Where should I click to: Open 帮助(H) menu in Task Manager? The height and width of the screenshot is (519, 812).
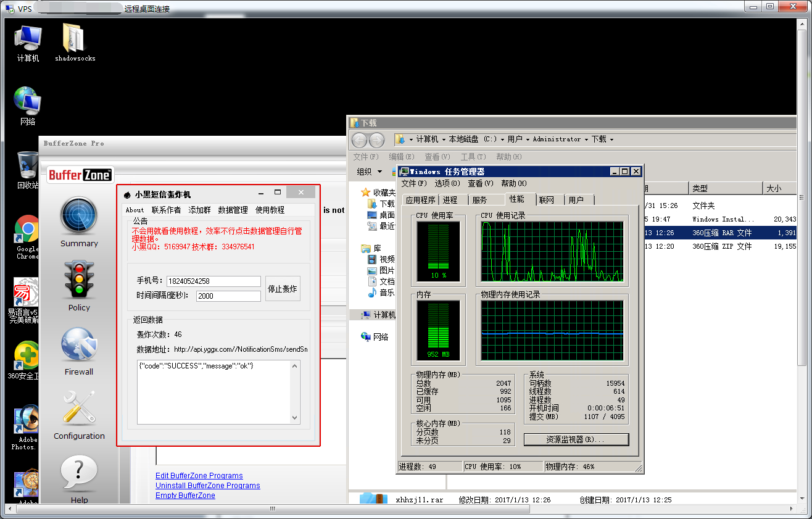point(514,183)
